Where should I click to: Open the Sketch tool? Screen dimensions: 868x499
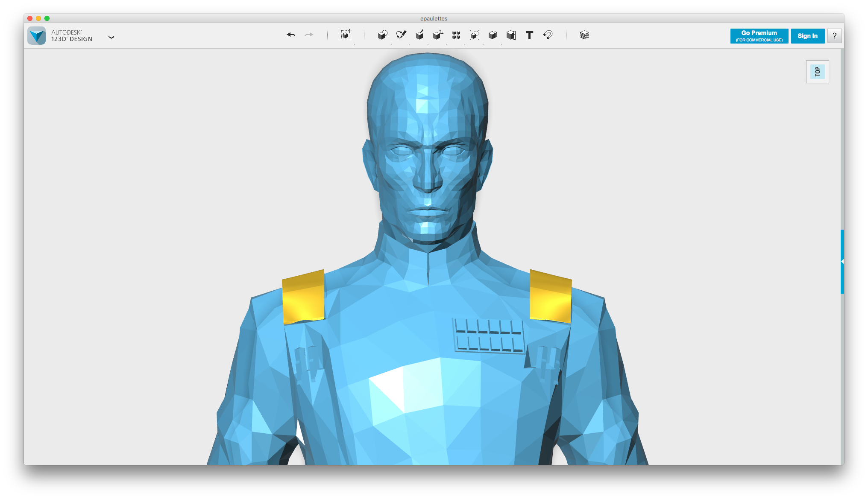click(401, 35)
